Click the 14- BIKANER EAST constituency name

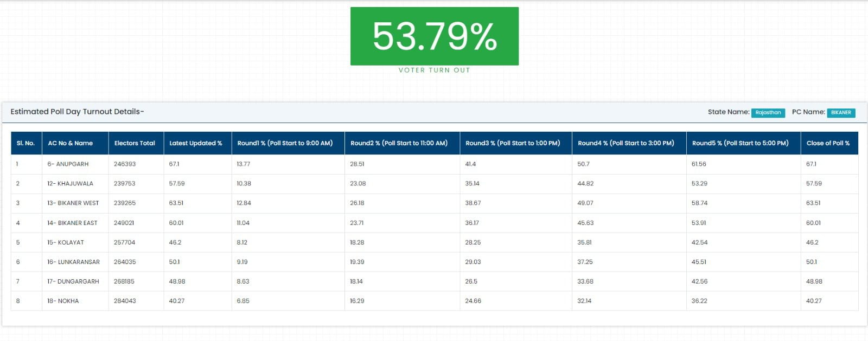(x=72, y=223)
